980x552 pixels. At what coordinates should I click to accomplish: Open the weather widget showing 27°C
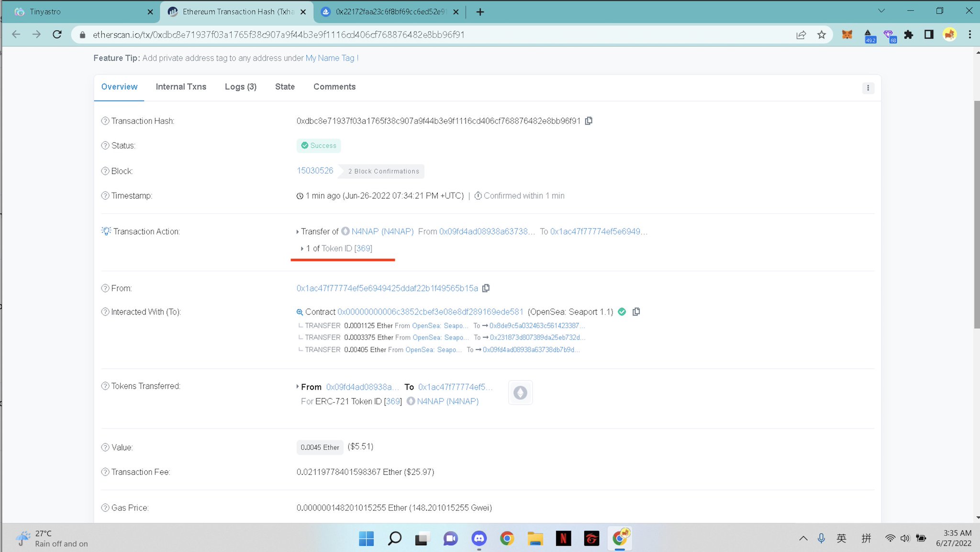pyautogui.click(x=52, y=538)
